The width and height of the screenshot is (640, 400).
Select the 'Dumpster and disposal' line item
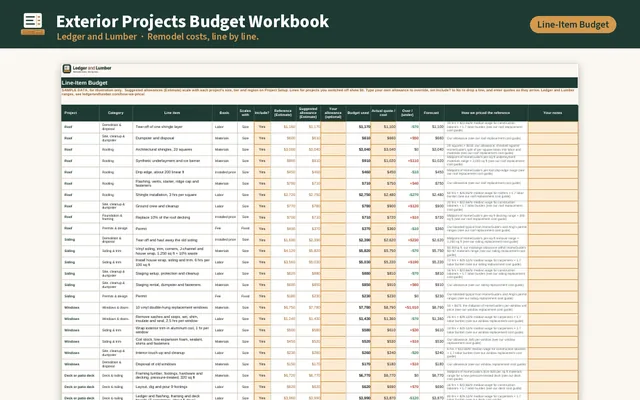(x=172, y=138)
